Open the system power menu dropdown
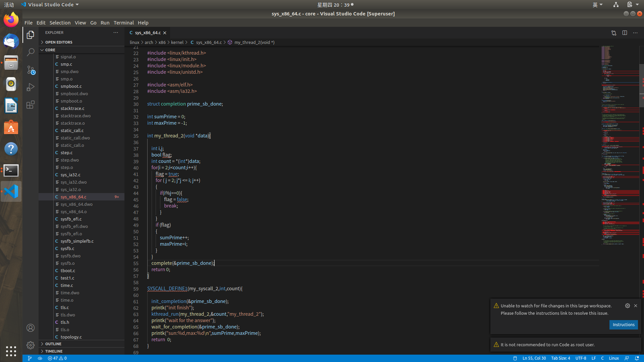 pyautogui.click(x=633, y=5)
